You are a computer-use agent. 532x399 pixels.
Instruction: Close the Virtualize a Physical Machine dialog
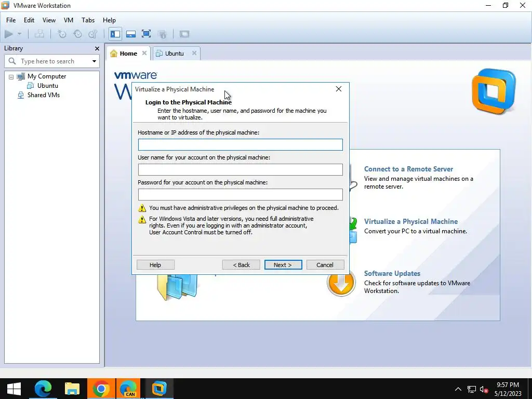339,89
